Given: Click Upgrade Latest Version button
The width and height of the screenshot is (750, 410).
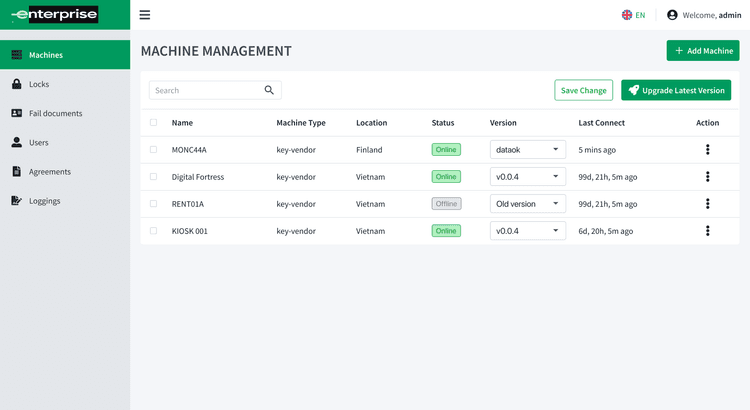Looking at the screenshot, I should (676, 90).
